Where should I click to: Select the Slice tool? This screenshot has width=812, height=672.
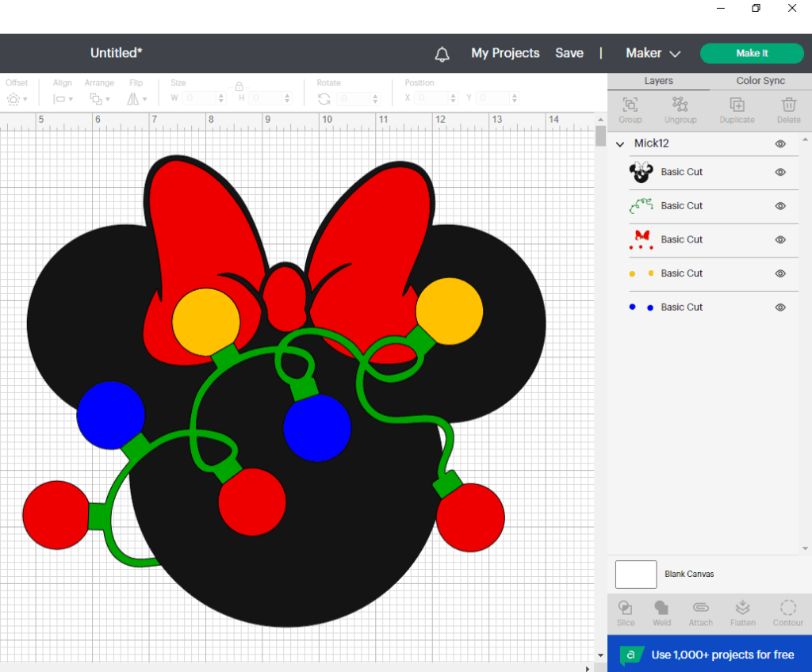[x=625, y=608]
